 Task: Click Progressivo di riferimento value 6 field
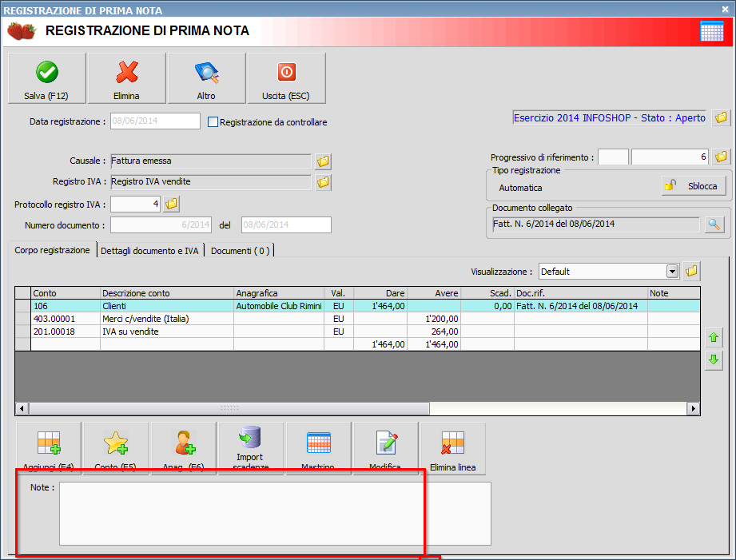(x=670, y=157)
